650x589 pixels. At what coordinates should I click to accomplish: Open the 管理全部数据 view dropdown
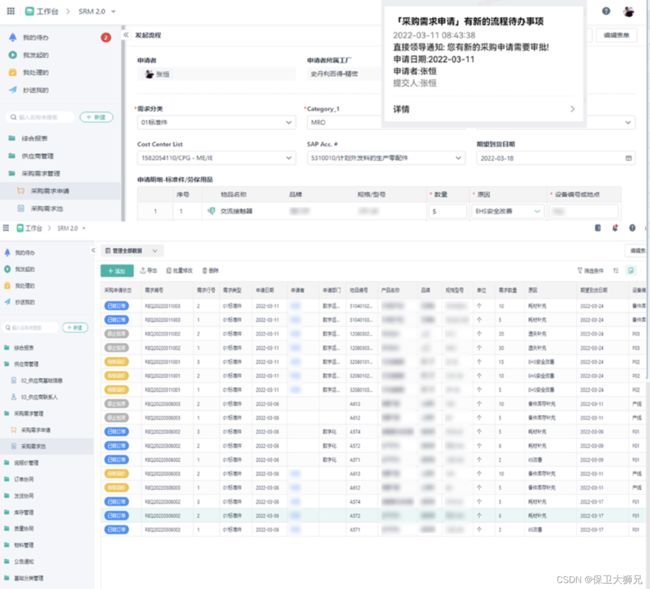(x=132, y=251)
